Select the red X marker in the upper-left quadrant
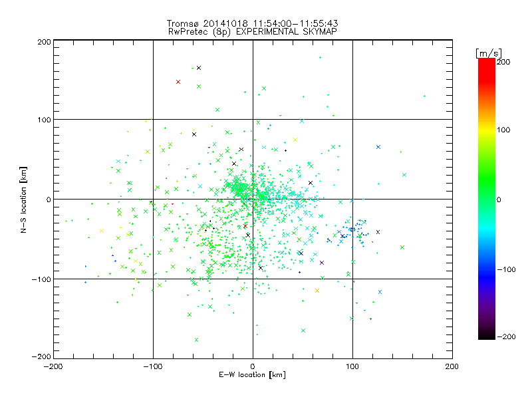Screen dimensions: 532x399 [x=178, y=82]
